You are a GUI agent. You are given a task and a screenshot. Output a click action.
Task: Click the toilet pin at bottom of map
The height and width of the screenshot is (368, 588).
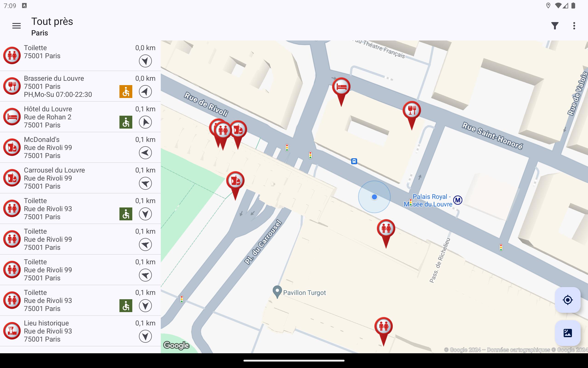tap(383, 327)
